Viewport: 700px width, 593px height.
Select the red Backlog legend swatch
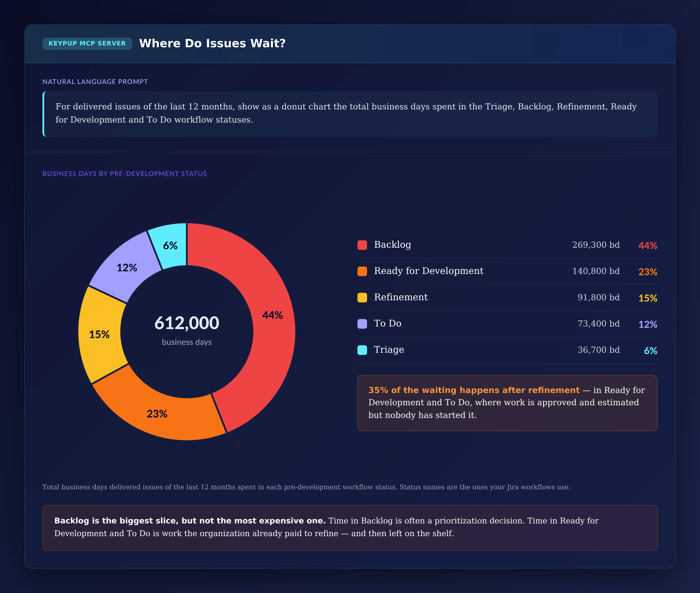[x=362, y=245]
